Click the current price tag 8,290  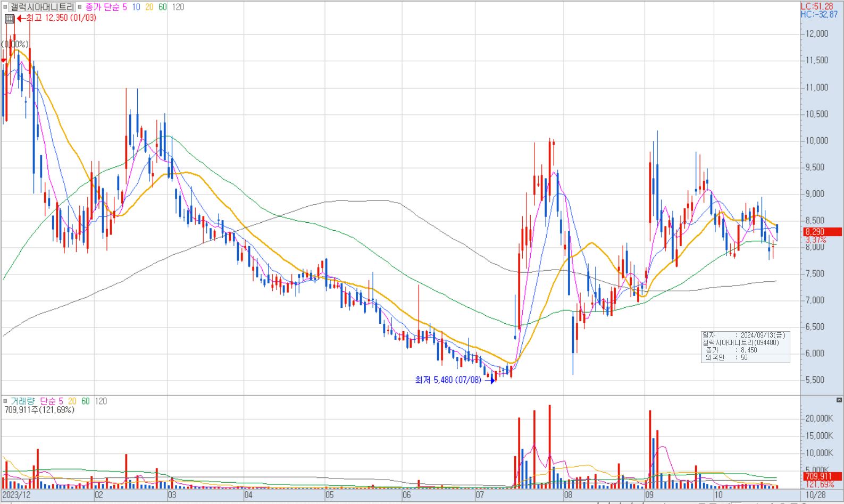pos(822,232)
